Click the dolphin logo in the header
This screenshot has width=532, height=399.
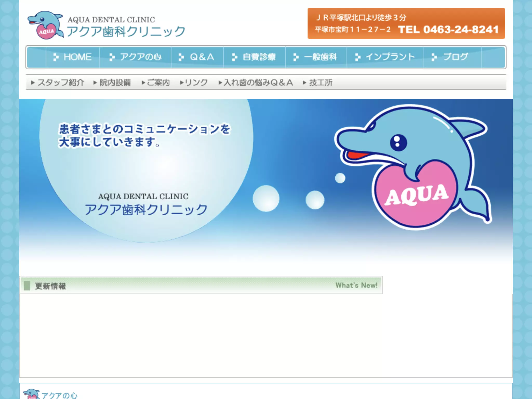click(45, 25)
